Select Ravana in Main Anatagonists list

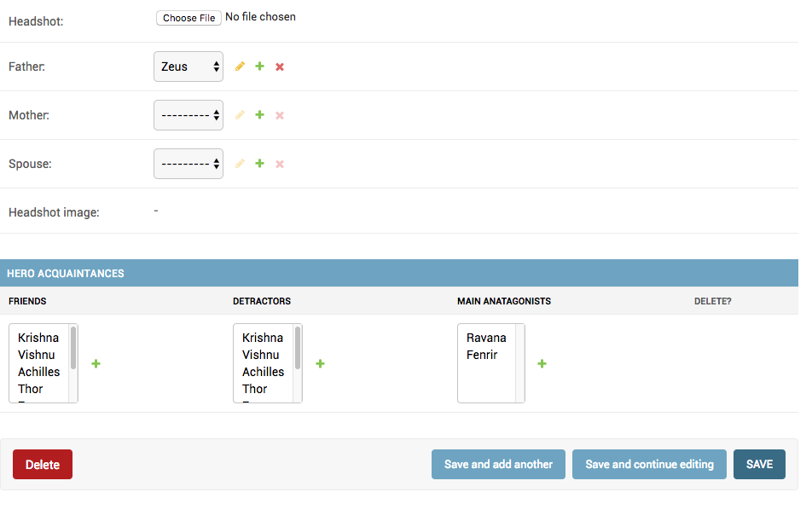click(x=486, y=338)
